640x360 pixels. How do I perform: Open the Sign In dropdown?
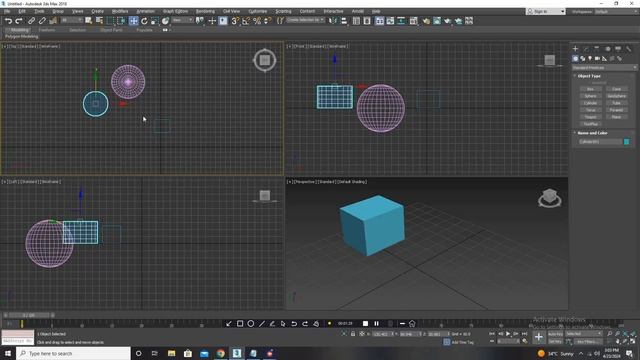click(546, 11)
